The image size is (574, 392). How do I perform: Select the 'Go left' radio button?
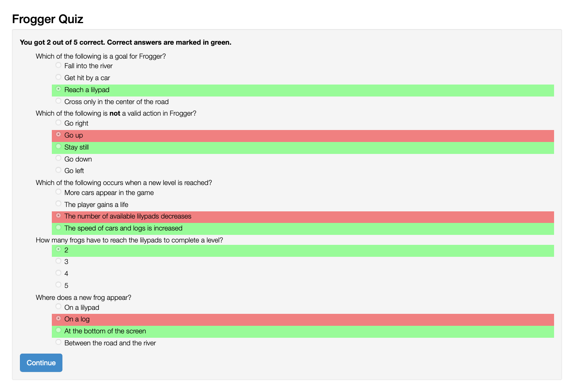click(59, 170)
